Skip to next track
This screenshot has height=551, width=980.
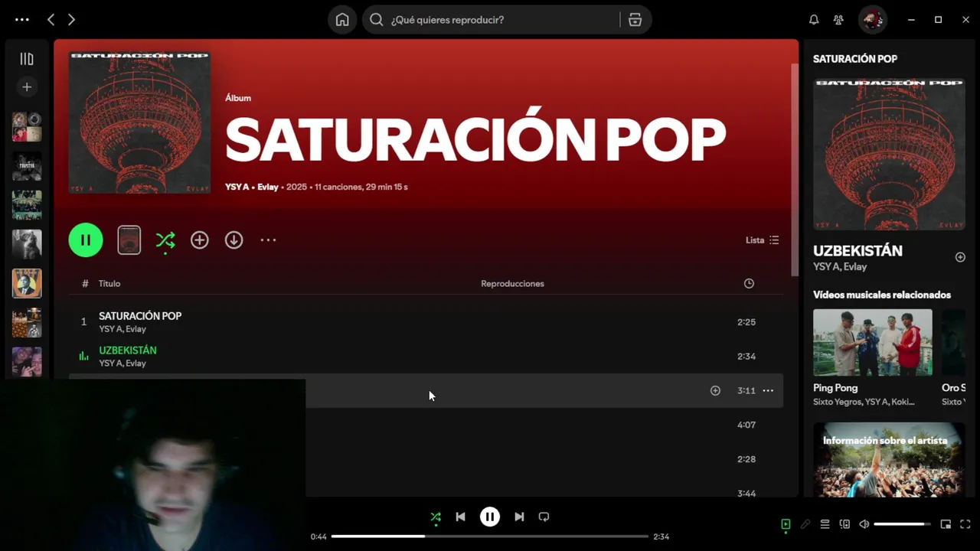click(519, 517)
